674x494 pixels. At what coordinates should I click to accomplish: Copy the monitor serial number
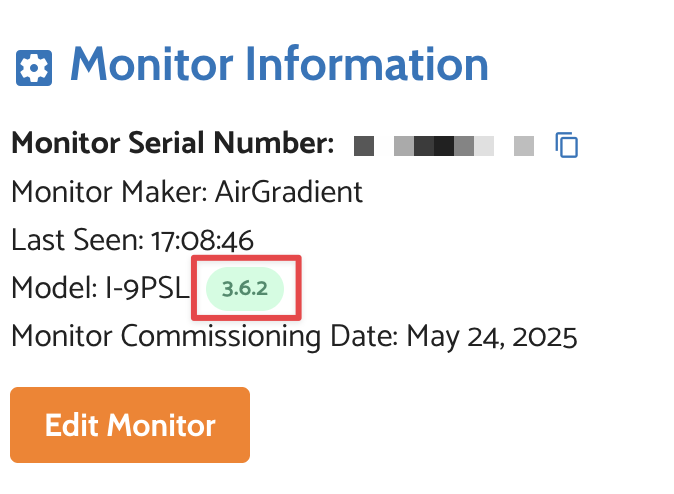[x=567, y=146]
